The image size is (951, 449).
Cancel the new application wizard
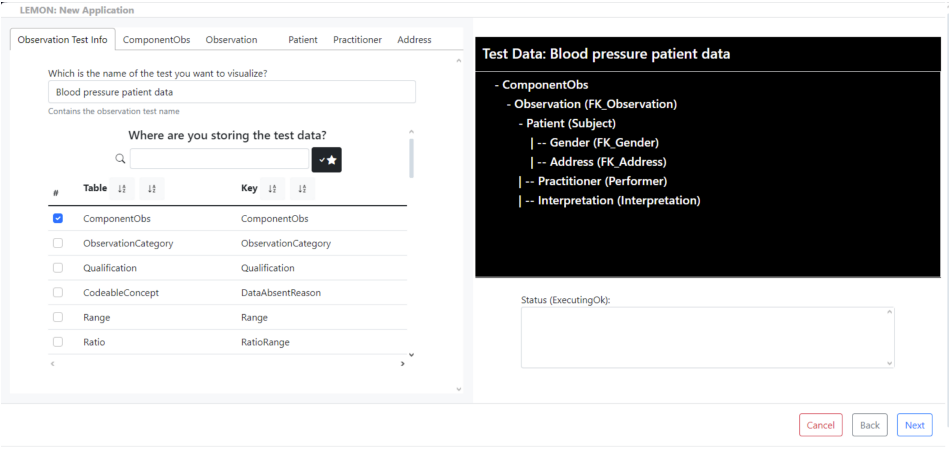[x=821, y=425]
